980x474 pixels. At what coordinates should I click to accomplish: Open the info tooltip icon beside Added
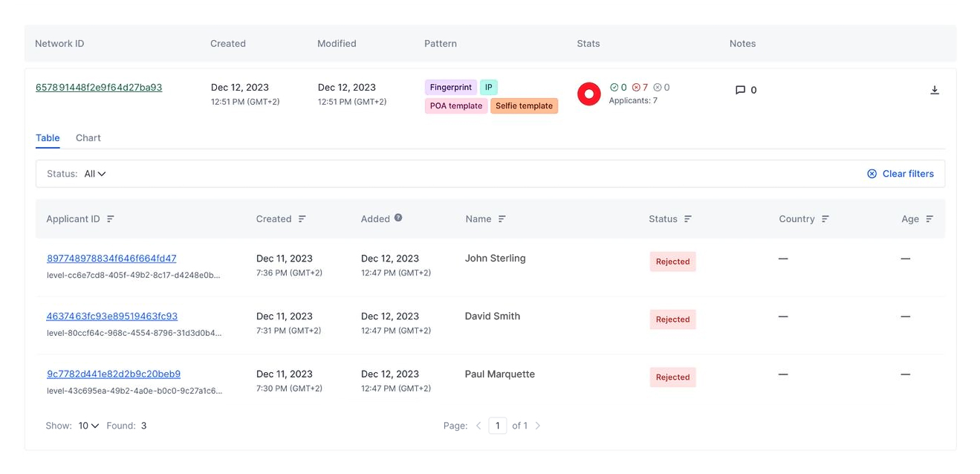coord(399,217)
